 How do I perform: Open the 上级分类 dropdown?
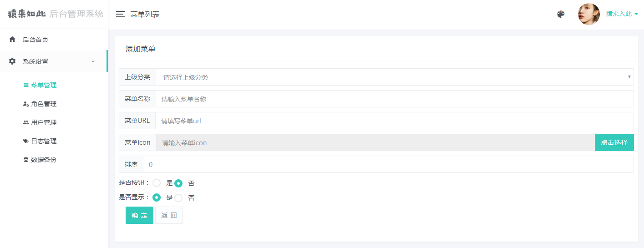(x=394, y=77)
